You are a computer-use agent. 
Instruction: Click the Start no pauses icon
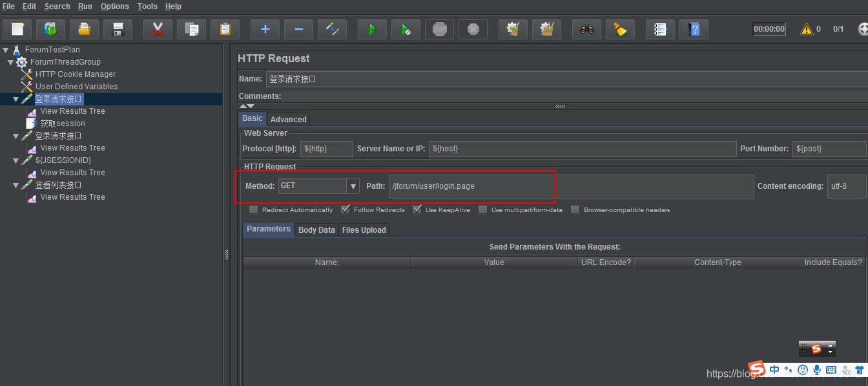point(406,29)
